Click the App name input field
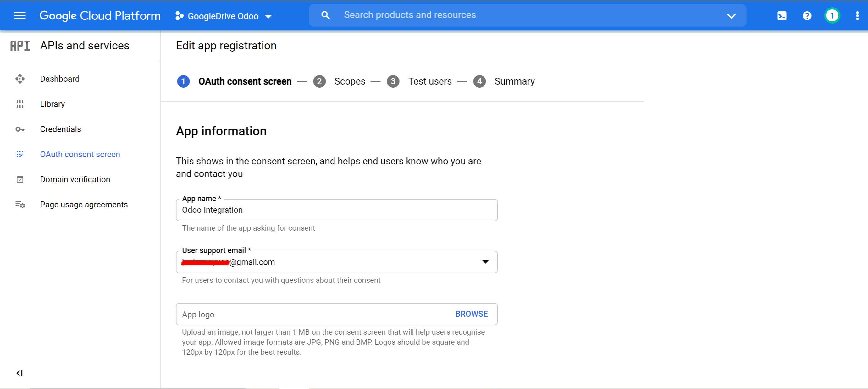Image resolution: width=868 pixels, height=389 pixels. [x=337, y=210]
